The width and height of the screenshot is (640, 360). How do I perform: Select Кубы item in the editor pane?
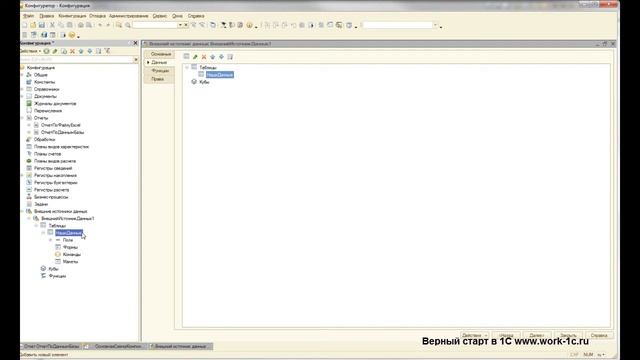point(204,82)
